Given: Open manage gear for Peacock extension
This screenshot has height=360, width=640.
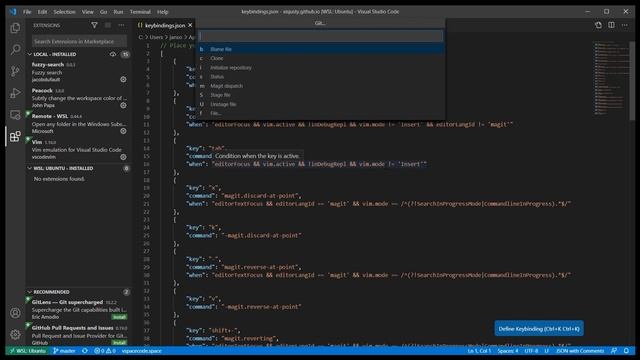Looking at the screenshot, I should coord(123,105).
